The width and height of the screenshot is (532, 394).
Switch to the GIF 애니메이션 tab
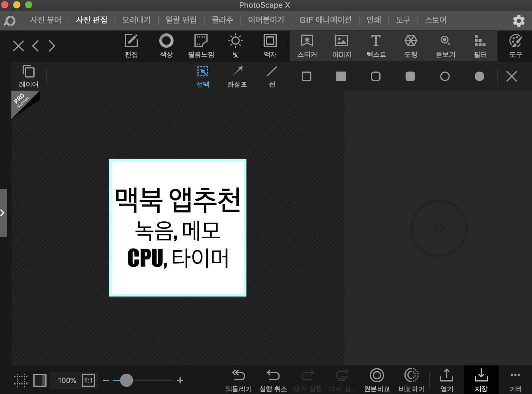click(326, 20)
